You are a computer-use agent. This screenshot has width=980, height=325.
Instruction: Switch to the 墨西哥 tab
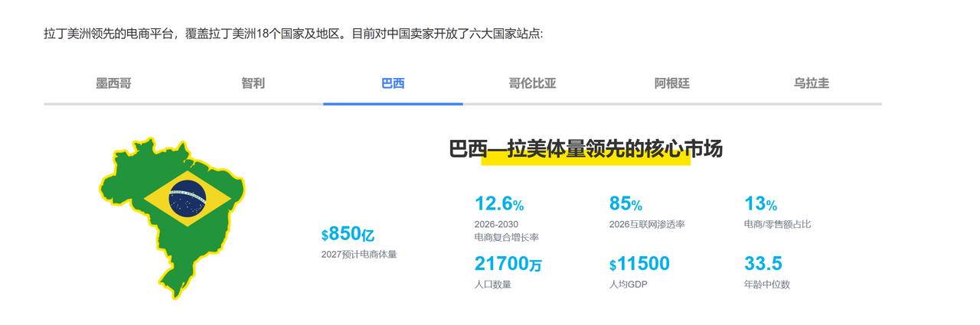113,83
